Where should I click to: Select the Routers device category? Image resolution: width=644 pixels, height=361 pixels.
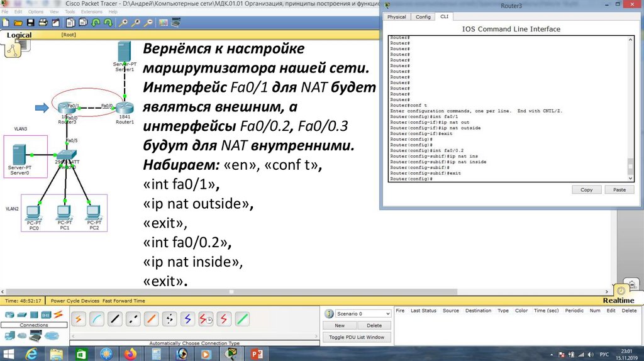tap(9, 315)
